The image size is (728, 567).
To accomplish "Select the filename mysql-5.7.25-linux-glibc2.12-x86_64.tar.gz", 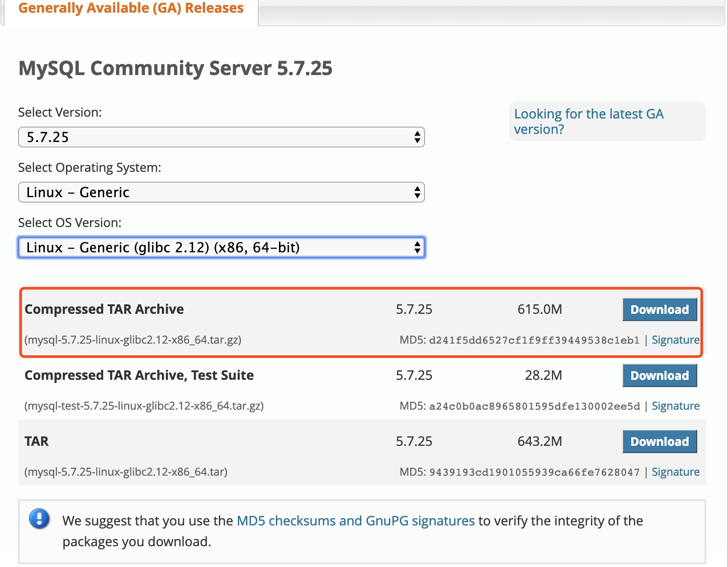I will 133,340.
